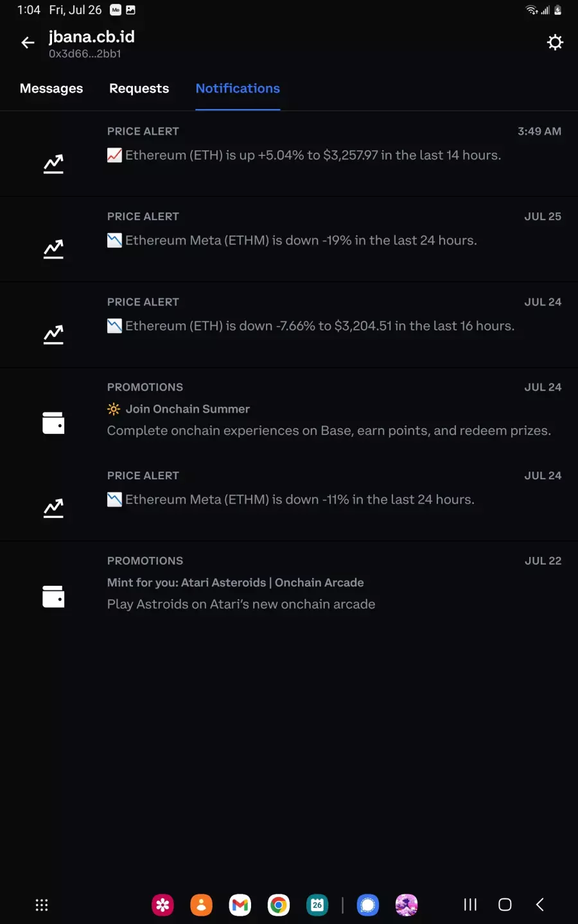Open the Calendar app in the taskbar
The height and width of the screenshot is (924, 578).
[317, 905]
